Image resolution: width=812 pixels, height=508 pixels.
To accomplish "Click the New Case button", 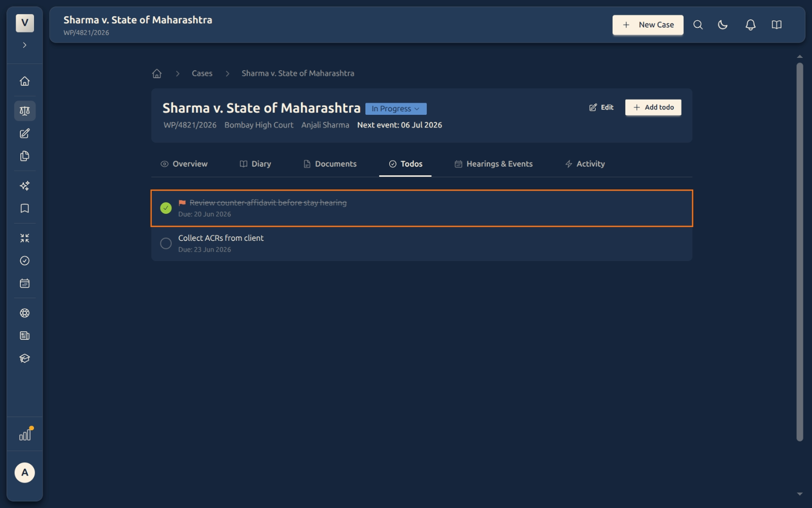I will click(x=648, y=25).
